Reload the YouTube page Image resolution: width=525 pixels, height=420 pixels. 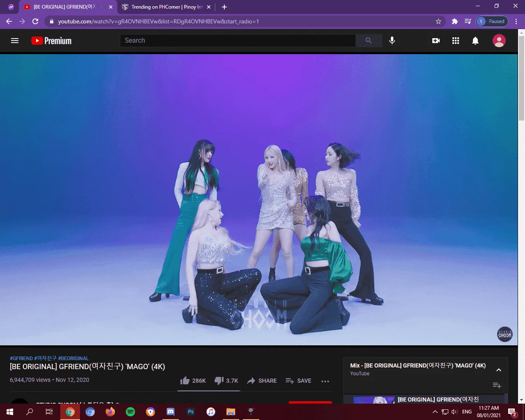pyautogui.click(x=35, y=21)
